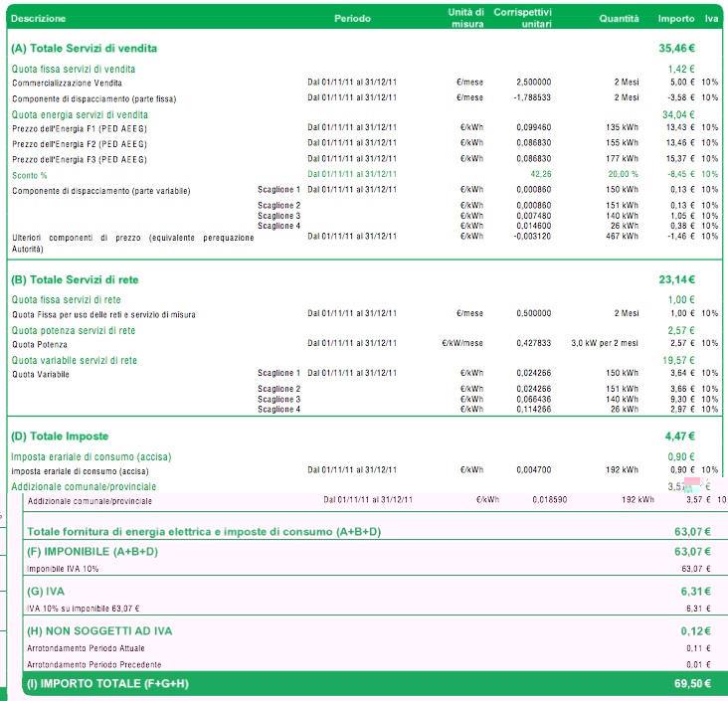728x701 pixels.
Task: Click the Quota variabile servizi di rete subheading
Action: point(75,360)
